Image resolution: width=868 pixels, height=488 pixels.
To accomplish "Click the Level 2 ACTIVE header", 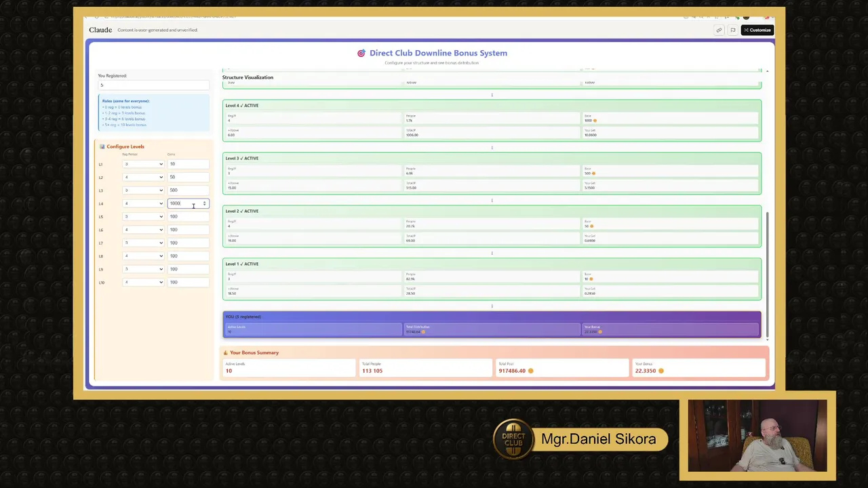I will pyautogui.click(x=242, y=211).
